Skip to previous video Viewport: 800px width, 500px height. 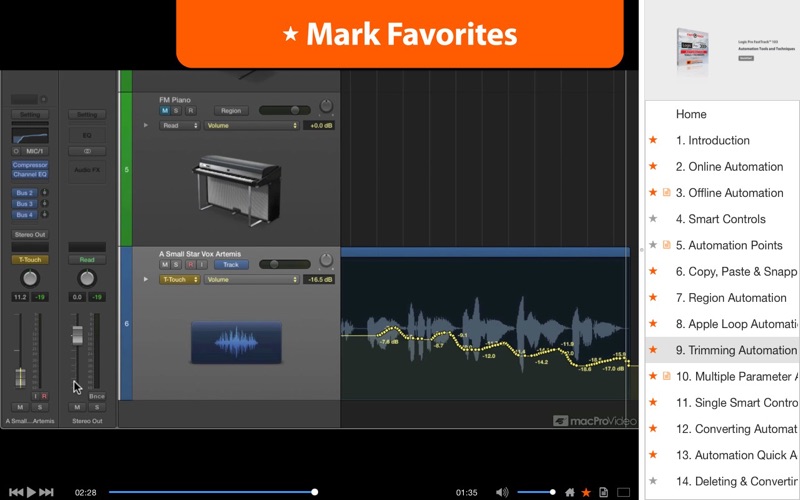point(16,492)
